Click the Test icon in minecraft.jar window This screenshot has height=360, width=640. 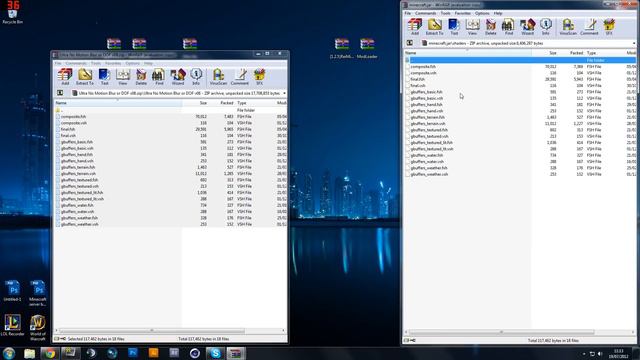click(x=454, y=27)
